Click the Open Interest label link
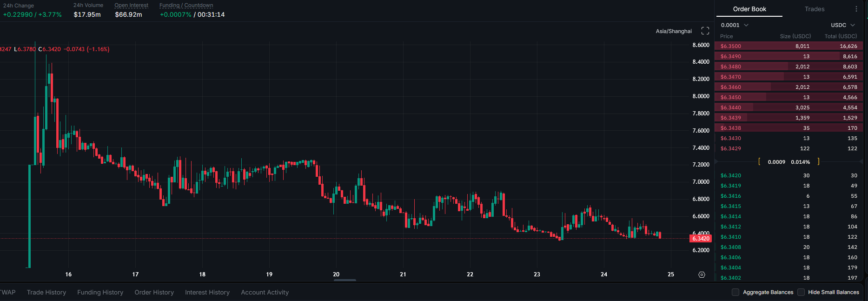Image resolution: width=868 pixels, height=301 pixels. [x=132, y=5]
